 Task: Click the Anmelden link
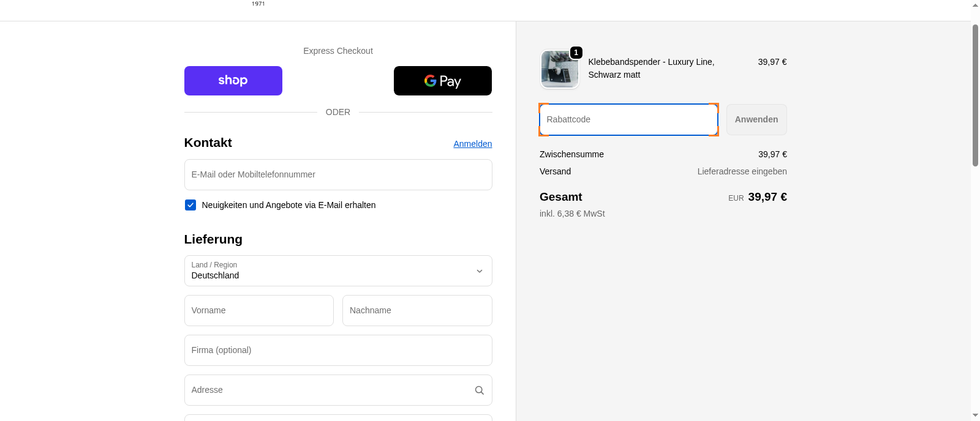click(472, 144)
